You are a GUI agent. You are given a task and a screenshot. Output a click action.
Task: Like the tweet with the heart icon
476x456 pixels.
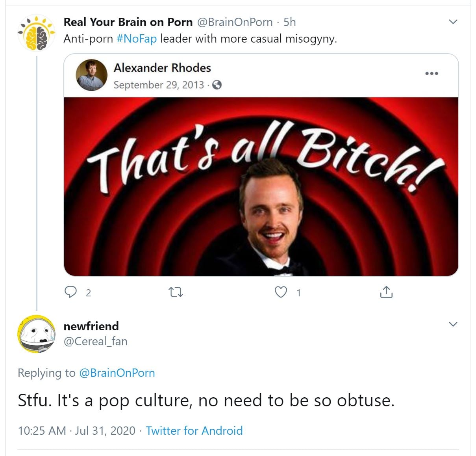click(281, 292)
